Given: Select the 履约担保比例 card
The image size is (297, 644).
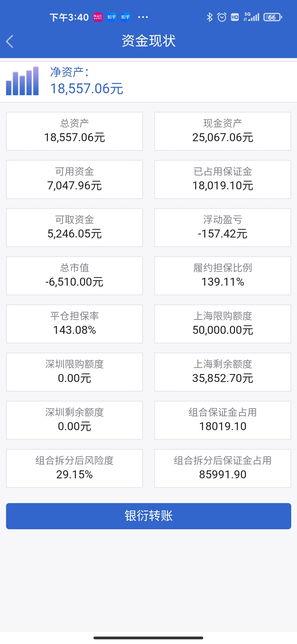Looking at the screenshot, I should [222, 276].
